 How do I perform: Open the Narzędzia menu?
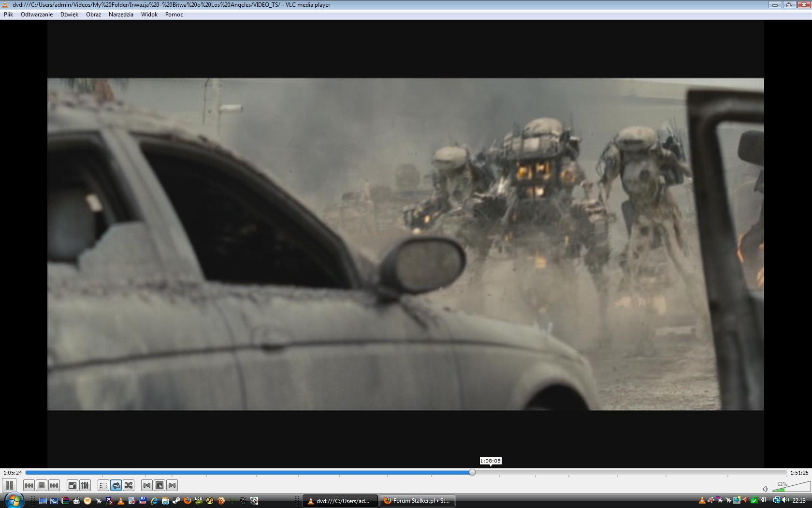coord(121,15)
